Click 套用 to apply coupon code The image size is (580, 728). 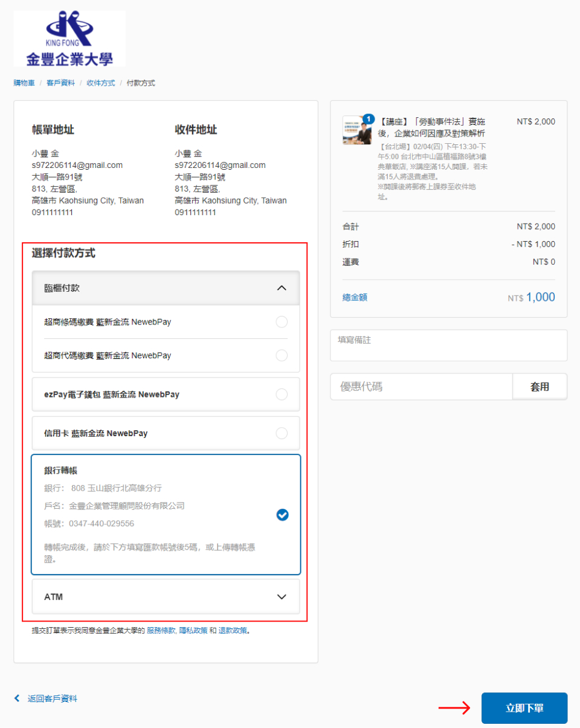tap(540, 387)
